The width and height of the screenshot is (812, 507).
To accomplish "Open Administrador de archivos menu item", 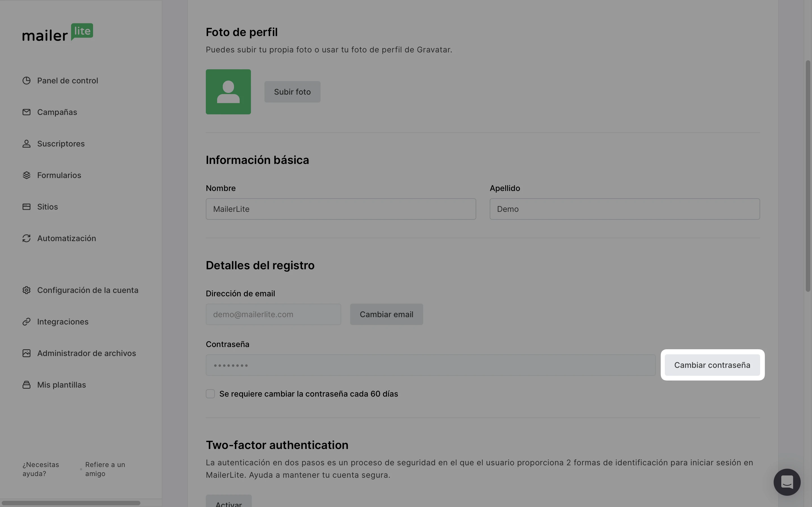I will pos(86,353).
